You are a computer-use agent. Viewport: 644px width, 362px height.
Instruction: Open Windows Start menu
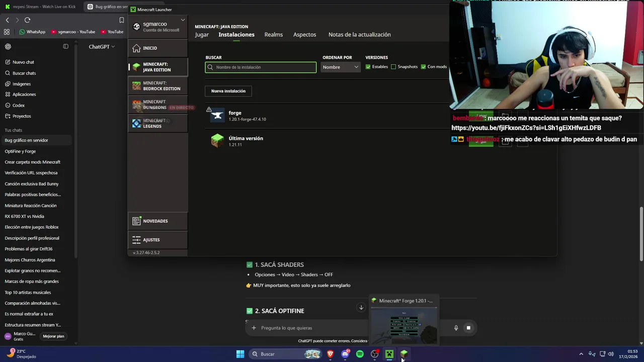click(x=240, y=354)
